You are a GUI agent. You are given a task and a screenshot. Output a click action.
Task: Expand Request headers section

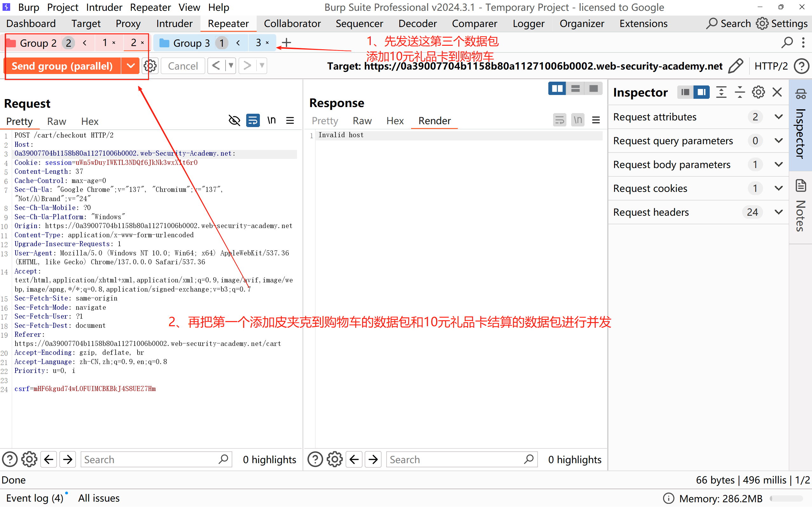click(778, 212)
